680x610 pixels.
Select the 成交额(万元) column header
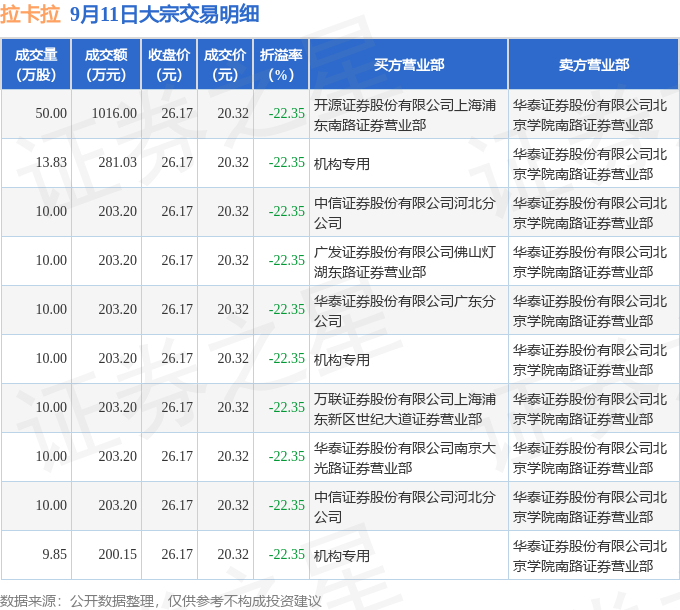(x=106, y=65)
